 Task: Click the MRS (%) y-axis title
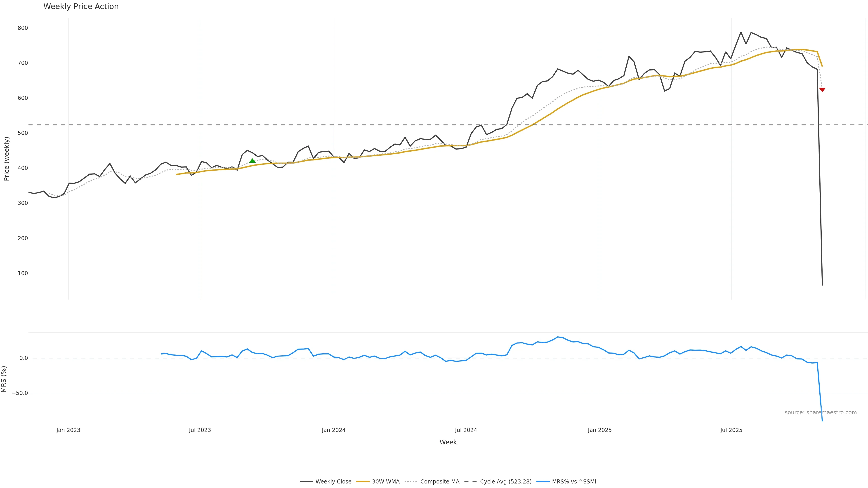tap(4, 379)
